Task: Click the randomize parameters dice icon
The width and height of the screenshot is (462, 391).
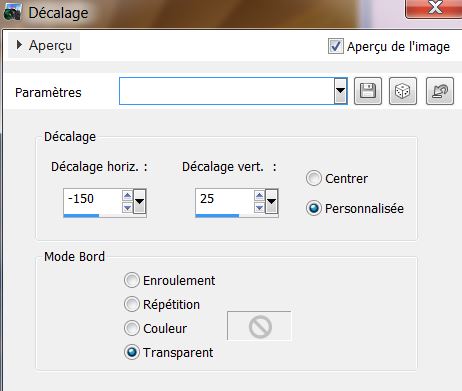Action: [403, 91]
